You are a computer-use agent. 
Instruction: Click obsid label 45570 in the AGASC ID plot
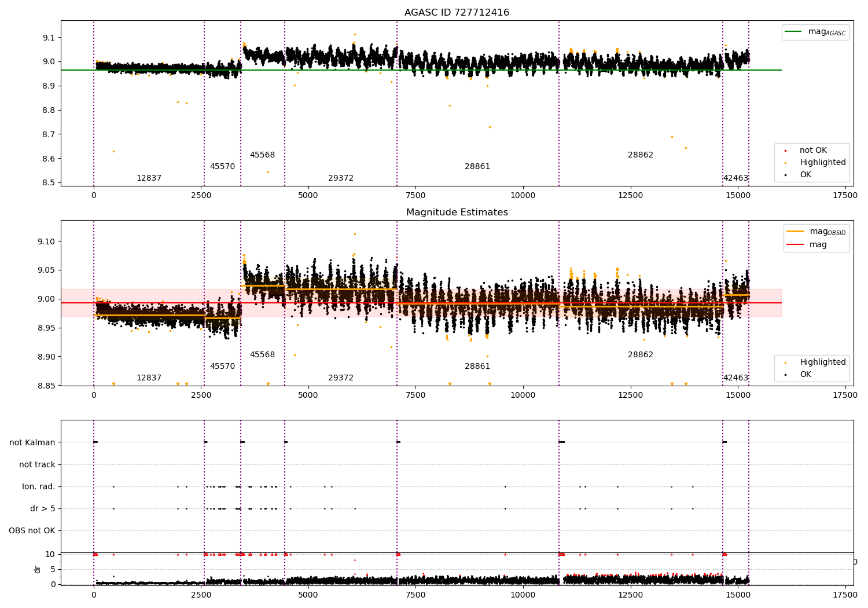click(222, 167)
